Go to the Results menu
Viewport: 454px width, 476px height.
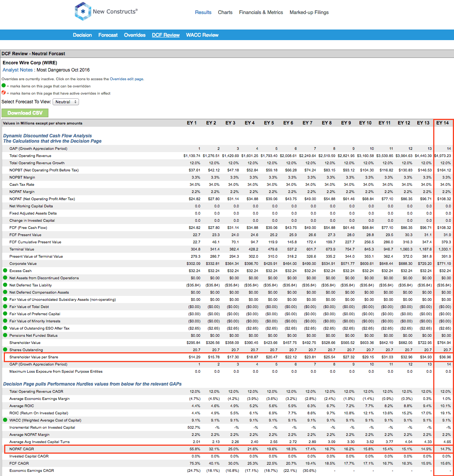203,12
